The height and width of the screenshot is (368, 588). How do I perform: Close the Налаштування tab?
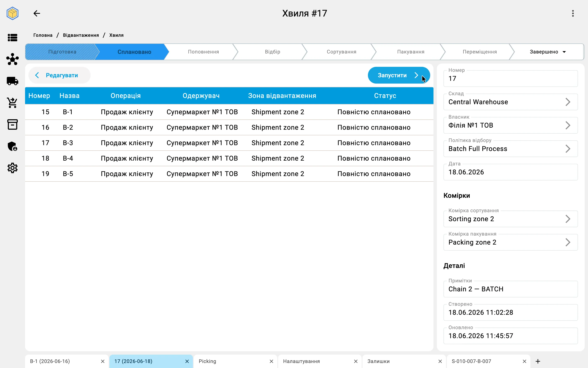(356, 361)
